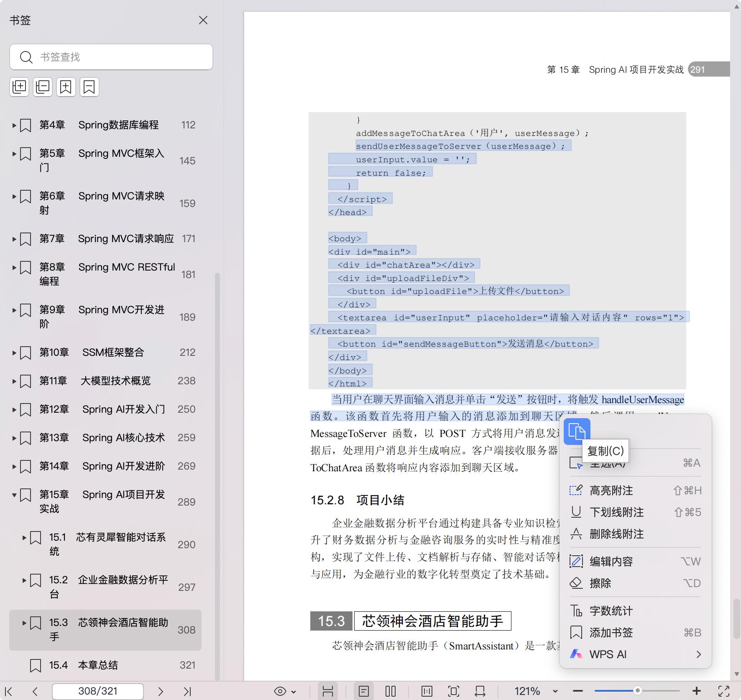The image size is (741, 700).
Task: Close the 书签 bookmarks panel
Action: 203,20
